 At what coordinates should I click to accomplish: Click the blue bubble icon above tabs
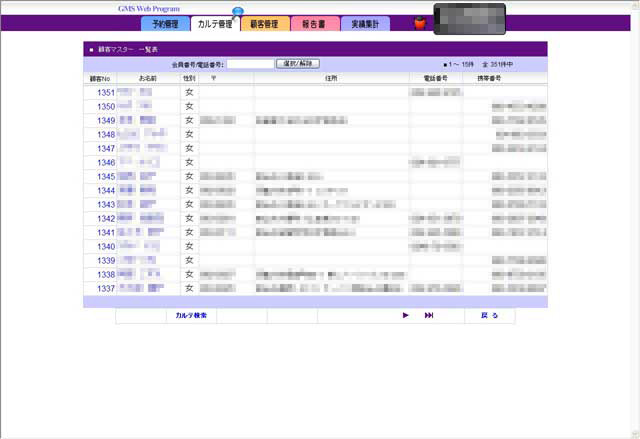(237, 11)
